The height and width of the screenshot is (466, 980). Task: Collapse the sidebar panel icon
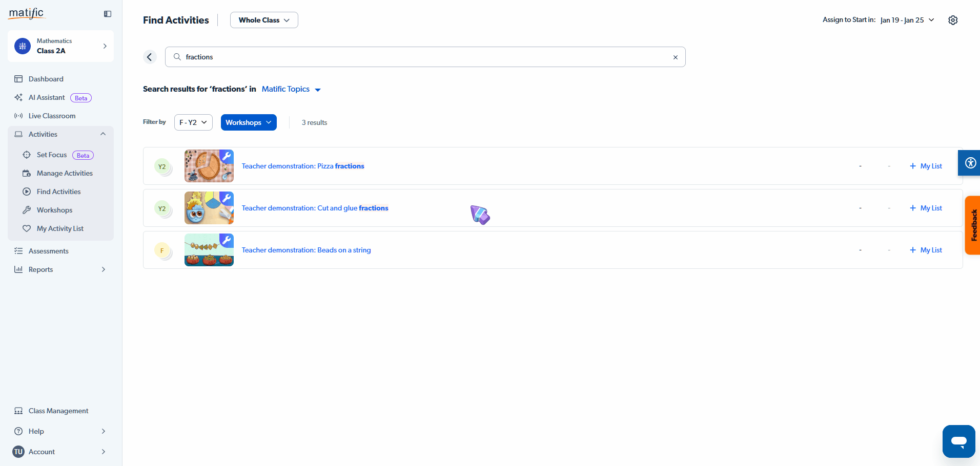108,14
